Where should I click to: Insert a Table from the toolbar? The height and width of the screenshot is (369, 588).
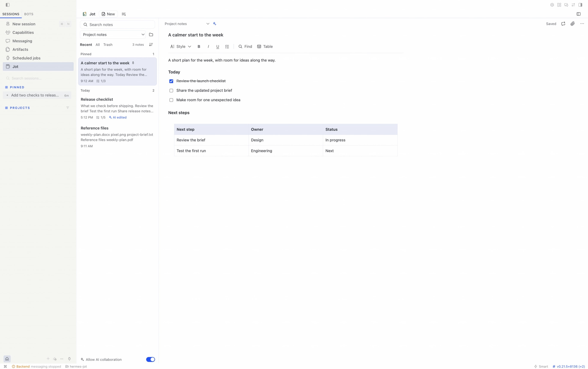265,46
